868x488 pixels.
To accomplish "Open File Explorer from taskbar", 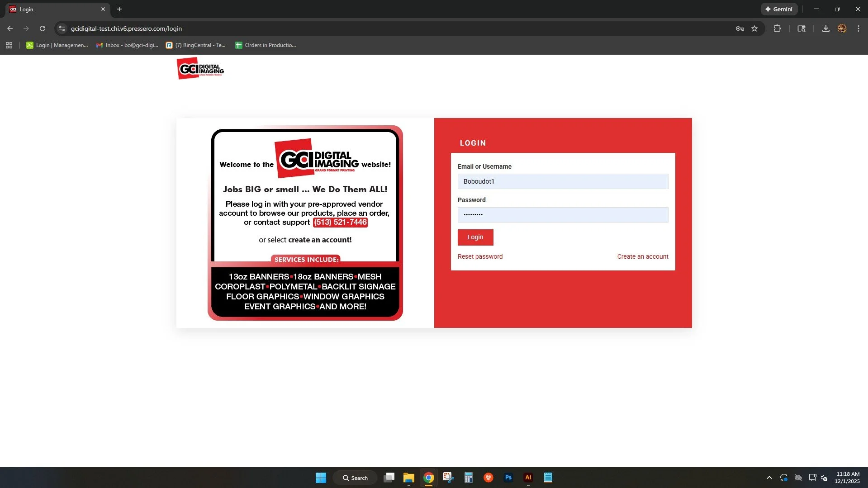I will [409, 478].
